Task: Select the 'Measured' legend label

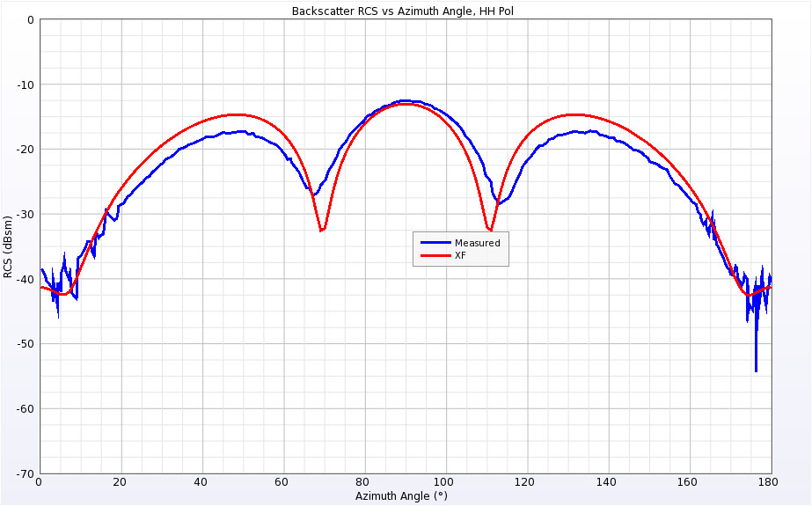Action: coord(477,243)
